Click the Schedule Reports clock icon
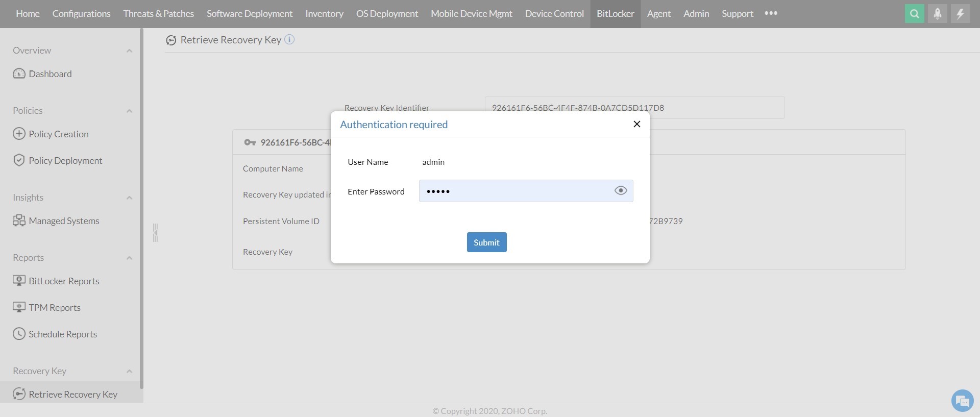Image resolution: width=980 pixels, height=417 pixels. point(19,334)
